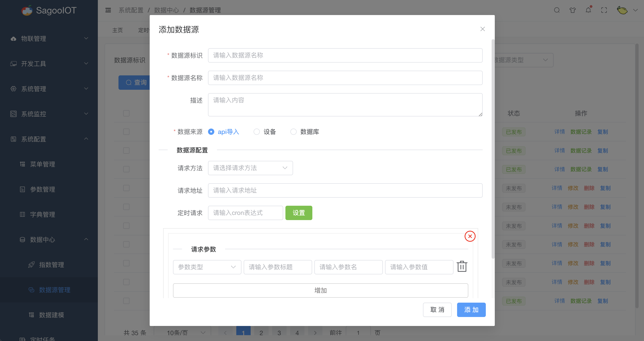Click the user avatar in top right
The image size is (644, 341).
tap(622, 10)
